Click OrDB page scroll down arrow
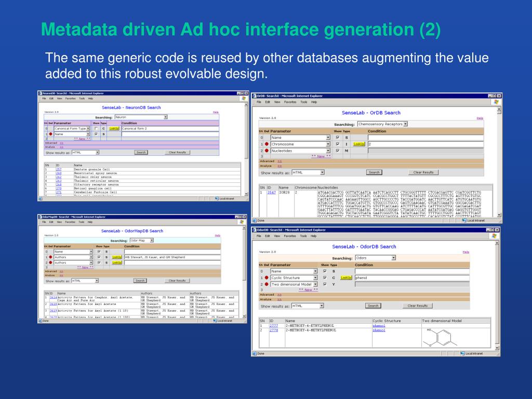 point(499,215)
